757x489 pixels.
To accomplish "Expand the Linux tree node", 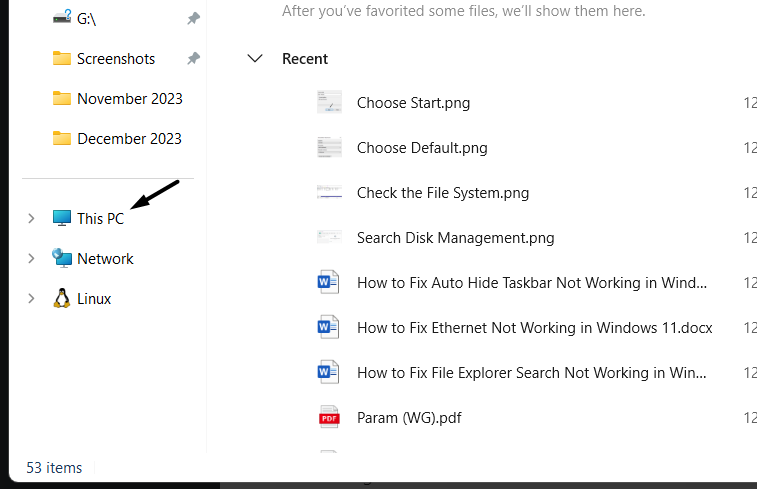I will (31, 298).
